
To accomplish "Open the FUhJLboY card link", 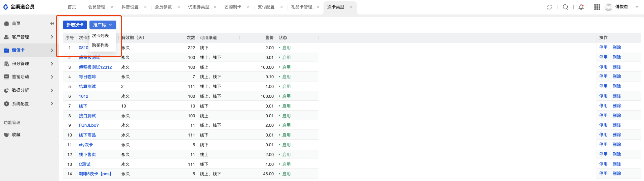I will [89, 125].
